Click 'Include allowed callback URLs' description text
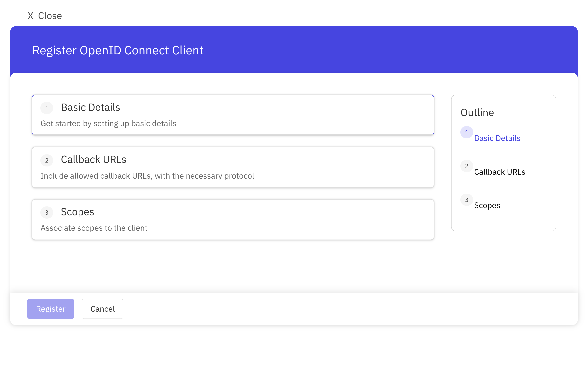 click(x=147, y=176)
